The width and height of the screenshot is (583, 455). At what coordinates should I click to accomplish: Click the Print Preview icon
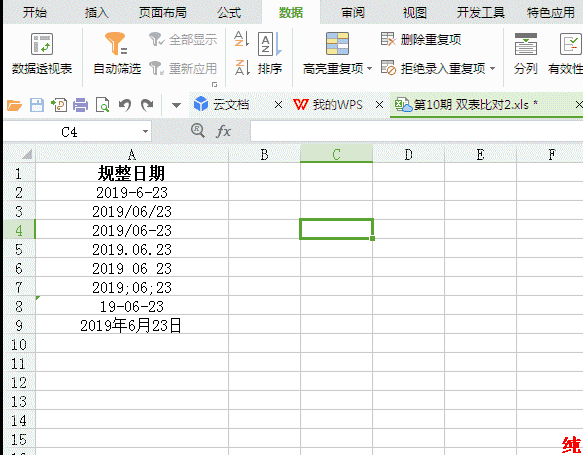click(102, 105)
